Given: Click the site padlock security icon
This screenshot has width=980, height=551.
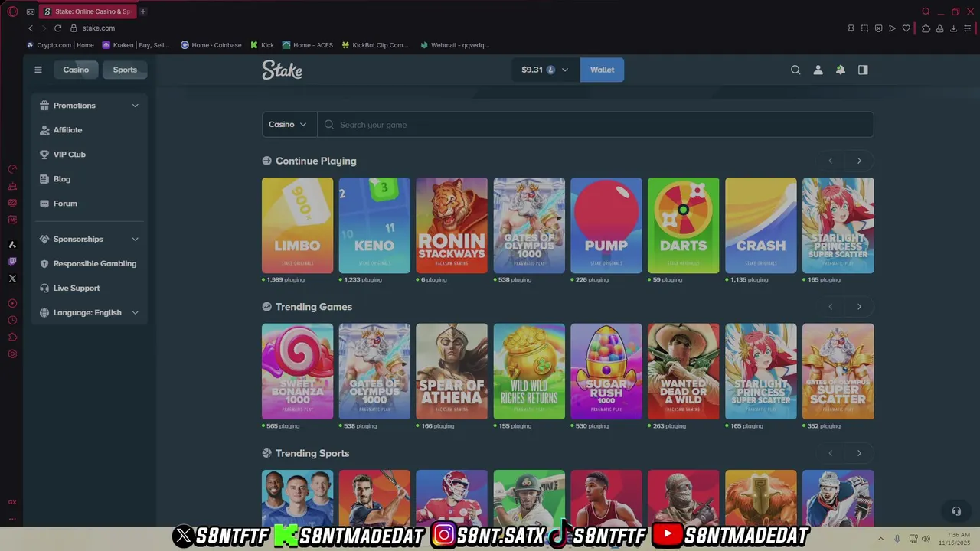Looking at the screenshot, I should point(73,28).
